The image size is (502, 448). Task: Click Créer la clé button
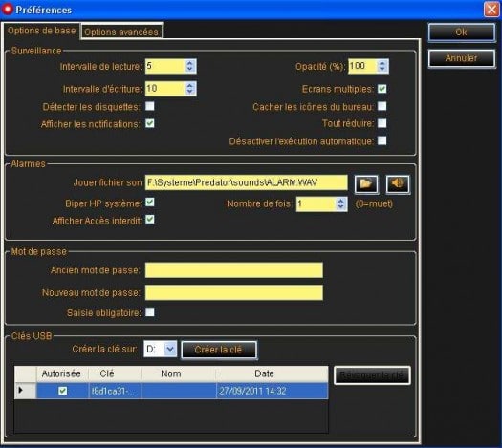coord(218,350)
